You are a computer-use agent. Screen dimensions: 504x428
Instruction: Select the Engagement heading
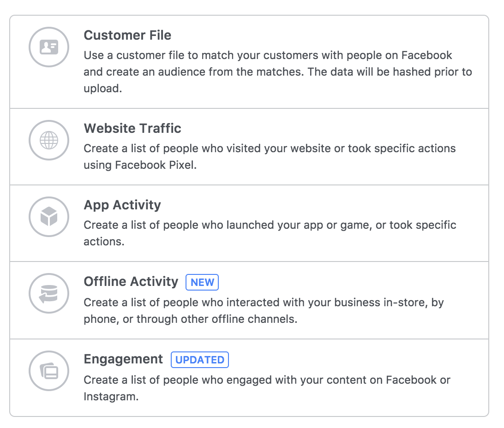[123, 359]
